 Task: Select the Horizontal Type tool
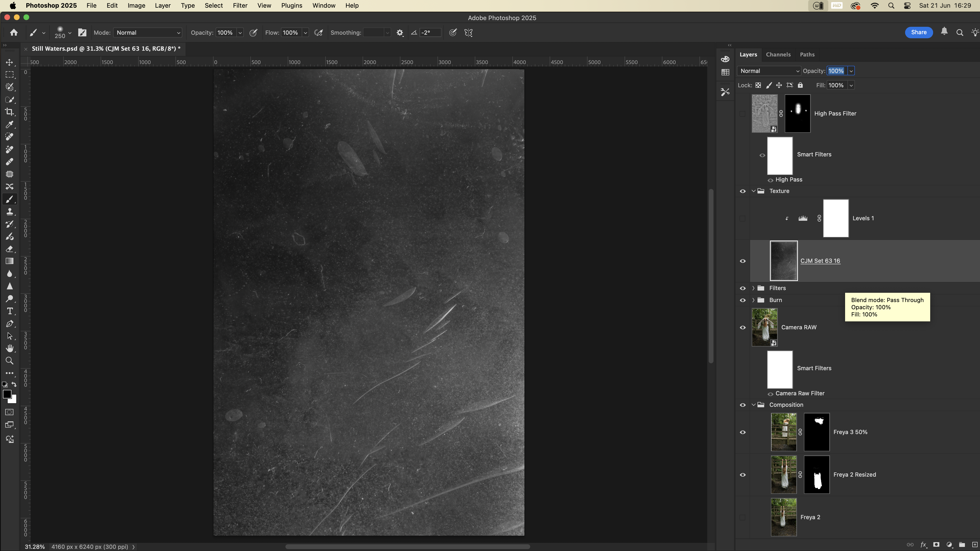click(10, 311)
